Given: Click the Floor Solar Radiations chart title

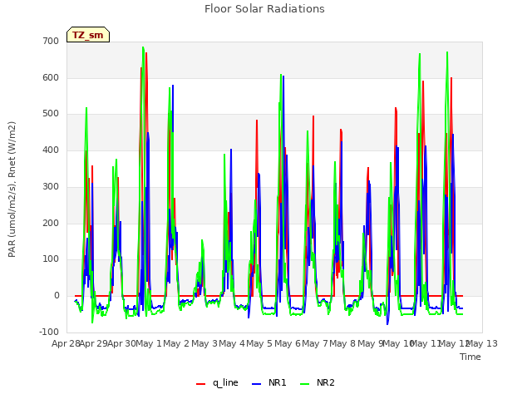Looking at the screenshot, I should [x=264, y=8].
